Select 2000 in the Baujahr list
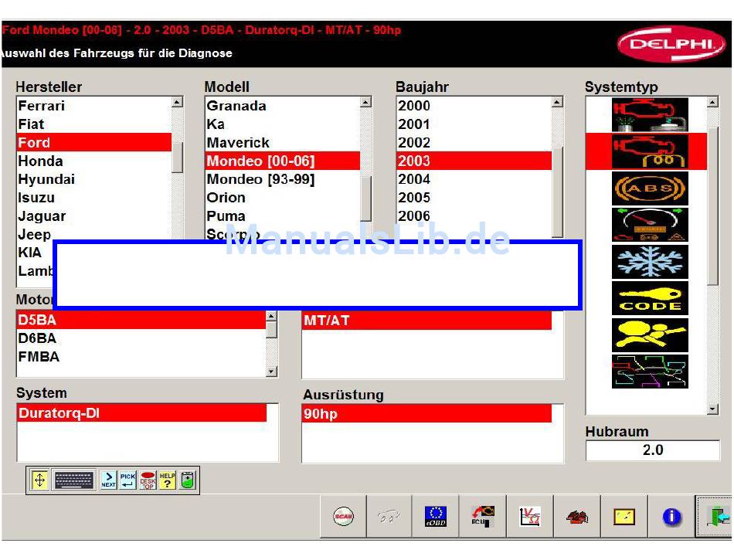Screen dimensions: 734x560 [x=474, y=106]
